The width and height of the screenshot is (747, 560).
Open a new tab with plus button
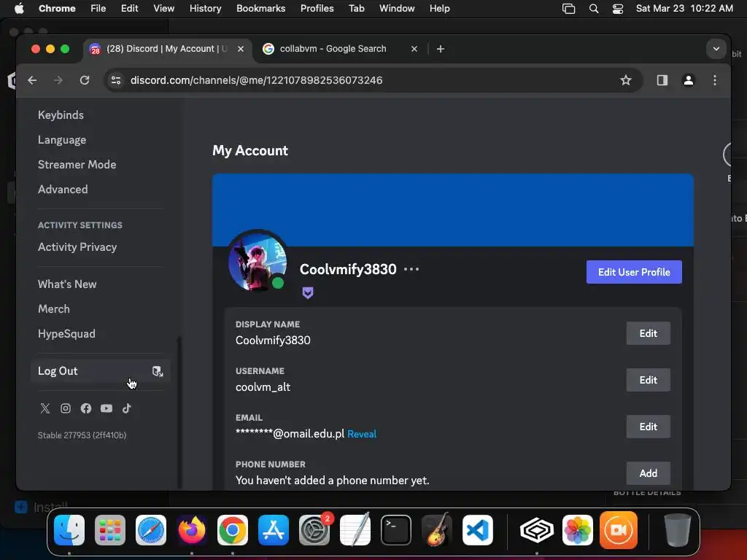(440, 49)
